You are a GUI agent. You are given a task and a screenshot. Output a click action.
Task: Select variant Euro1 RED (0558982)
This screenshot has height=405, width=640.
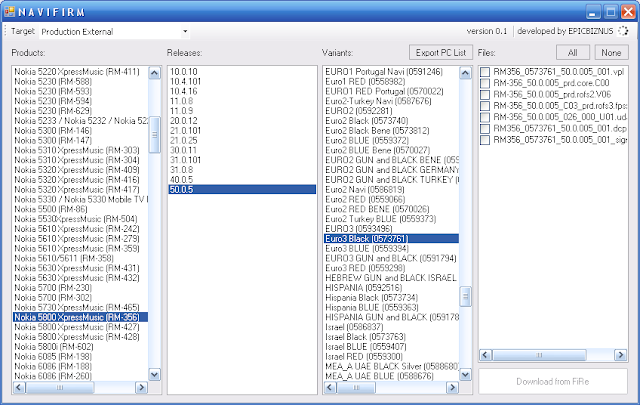(x=365, y=82)
